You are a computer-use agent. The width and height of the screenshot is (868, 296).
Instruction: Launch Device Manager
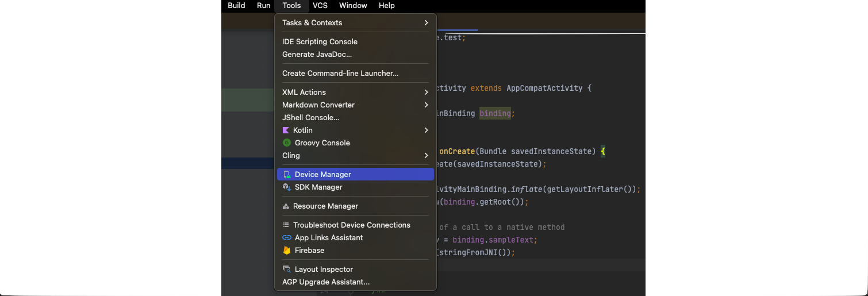[x=355, y=174]
